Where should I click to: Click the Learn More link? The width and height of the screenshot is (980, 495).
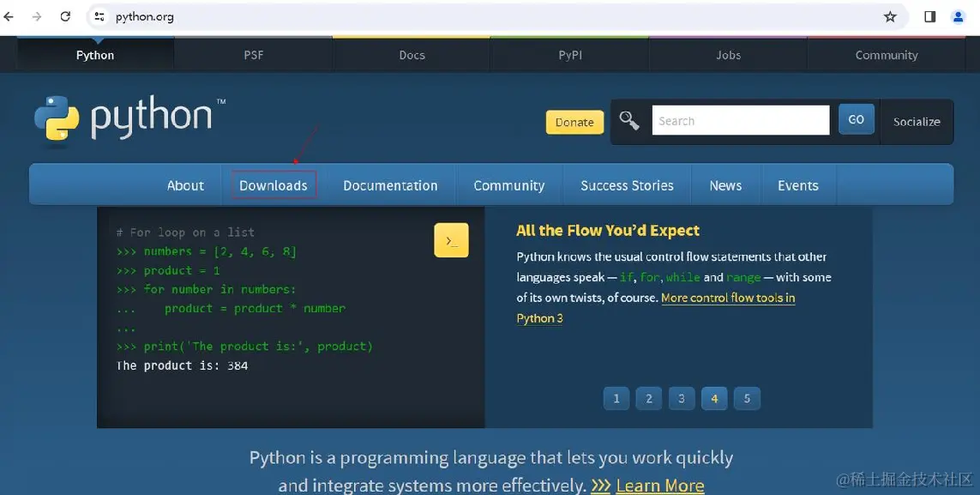tap(660, 485)
